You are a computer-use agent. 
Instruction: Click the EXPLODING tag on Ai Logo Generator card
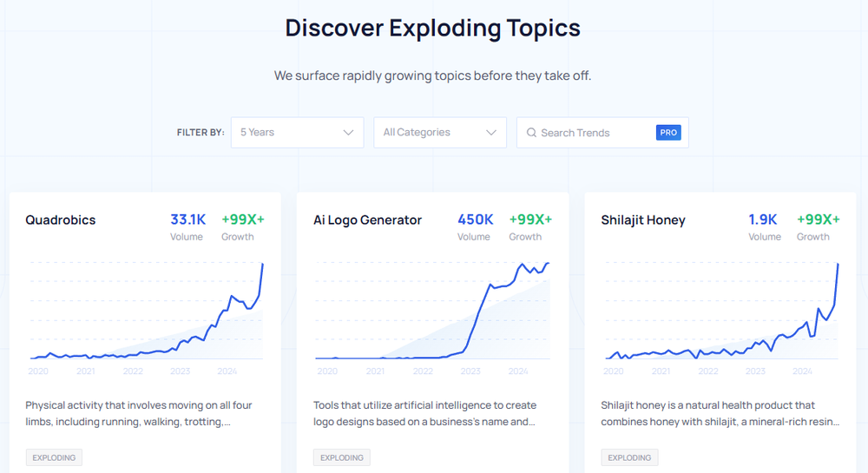pyautogui.click(x=342, y=457)
